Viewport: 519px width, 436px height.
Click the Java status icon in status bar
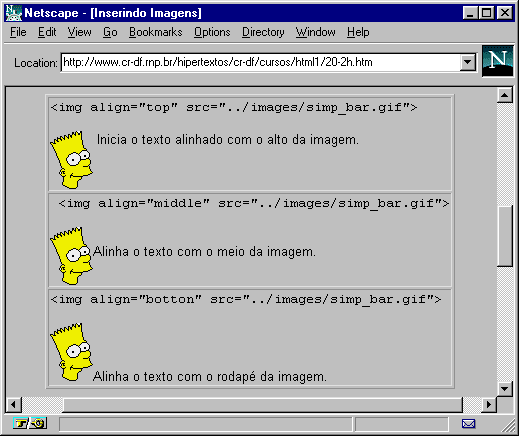tap(21, 423)
